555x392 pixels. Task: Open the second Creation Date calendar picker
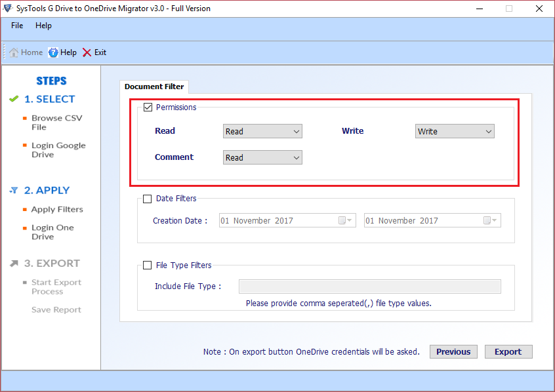(490, 220)
